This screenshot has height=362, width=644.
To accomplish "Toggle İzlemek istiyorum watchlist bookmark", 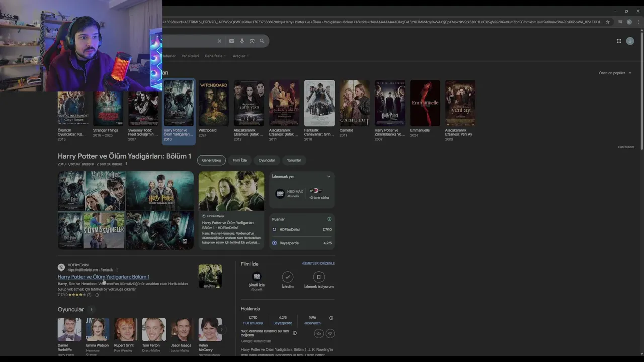I will (x=318, y=277).
